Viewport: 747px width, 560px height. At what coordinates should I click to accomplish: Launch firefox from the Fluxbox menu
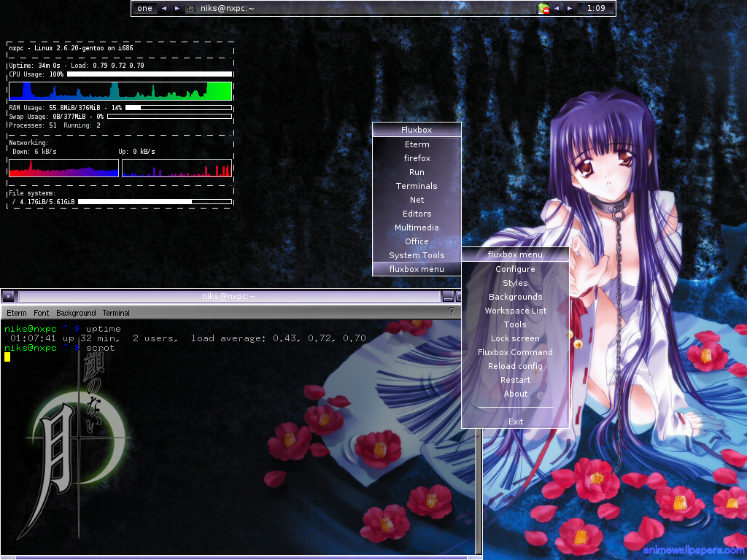(417, 158)
